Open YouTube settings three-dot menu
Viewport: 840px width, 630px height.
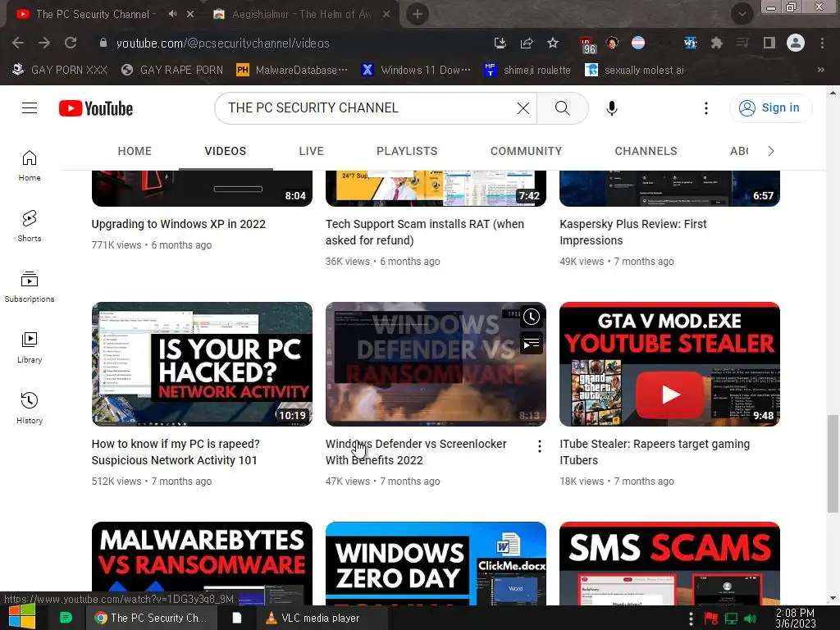(x=705, y=108)
